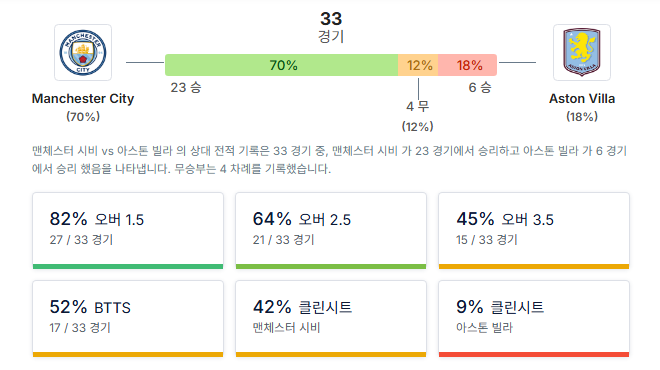Viewport: 660px width, 370px height.
Task: Click the 23 승 label under the bar
Action: click(x=186, y=88)
